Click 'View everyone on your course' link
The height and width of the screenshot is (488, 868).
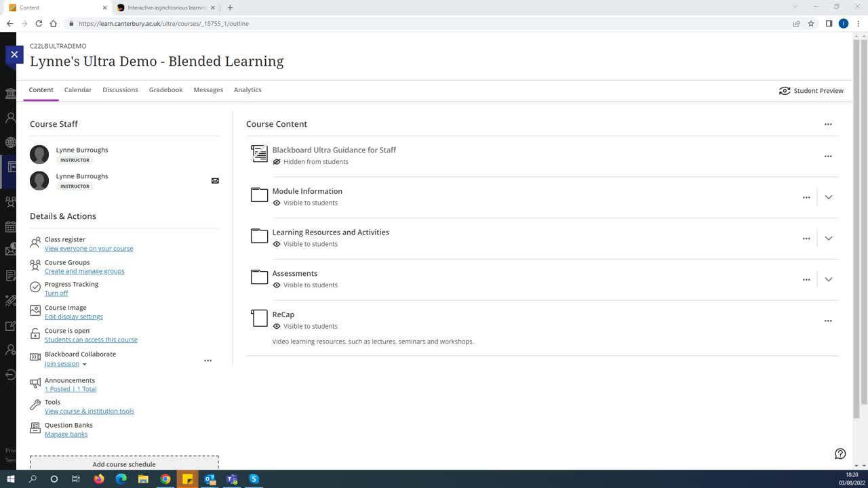[x=89, y=249]
